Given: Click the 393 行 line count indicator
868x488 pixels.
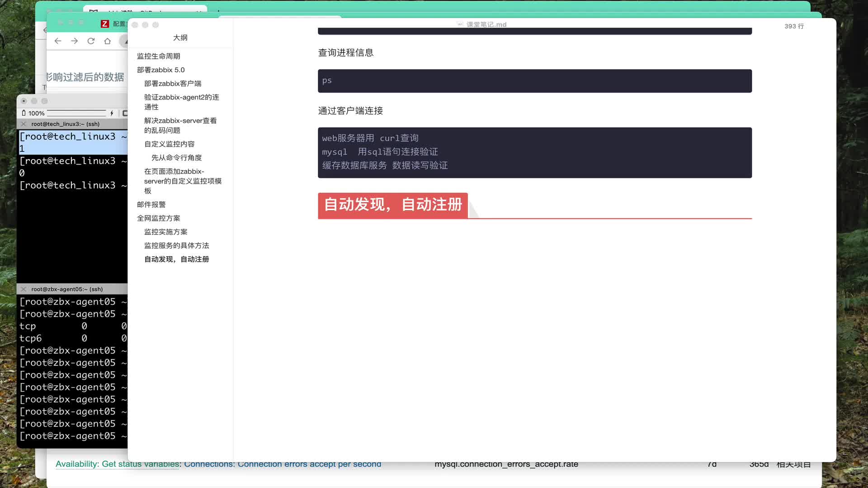Looking at the screenshot, I should coord(794,26).
